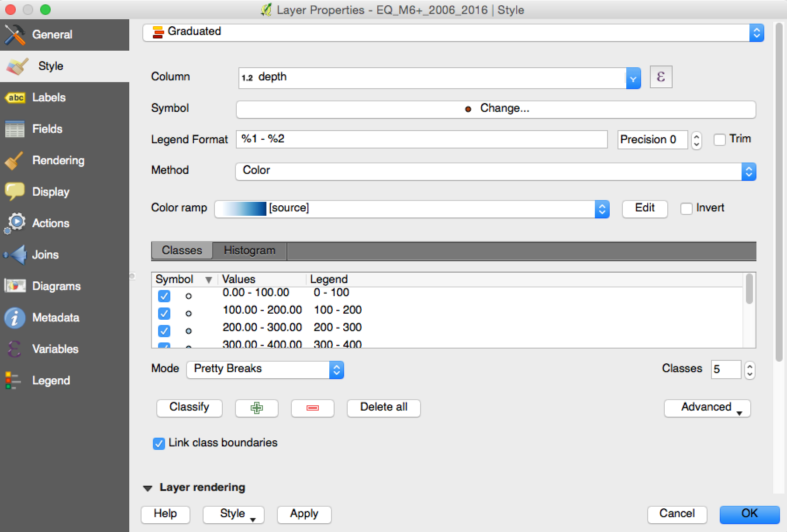Screen dimensions: 787x532
Task: Uncheck the 100.00 - 200.00 class
Action: point(164,314)
